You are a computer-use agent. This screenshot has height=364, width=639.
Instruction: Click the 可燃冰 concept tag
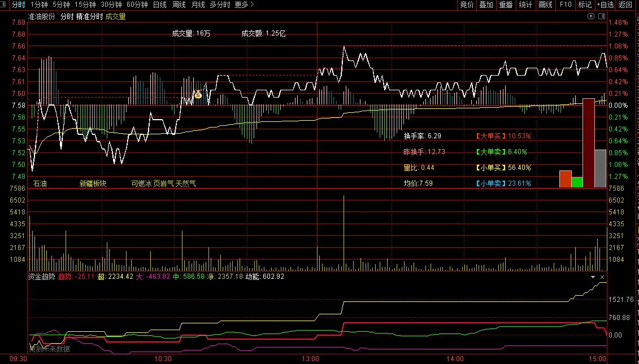pyautogui.click(x=141, y=183)
